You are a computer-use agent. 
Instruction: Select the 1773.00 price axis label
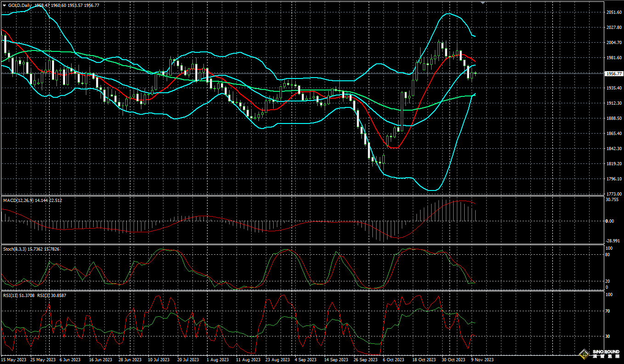[614, 194]
